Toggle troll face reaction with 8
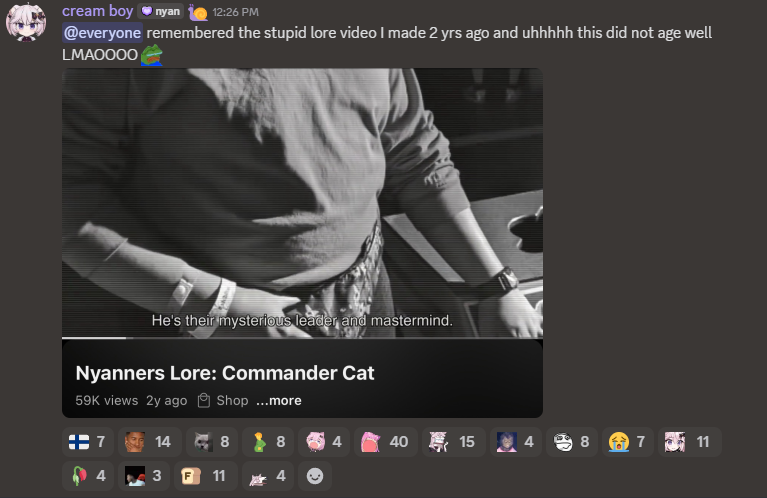This screenshot has height=498, width=767. tap(572, 442)
